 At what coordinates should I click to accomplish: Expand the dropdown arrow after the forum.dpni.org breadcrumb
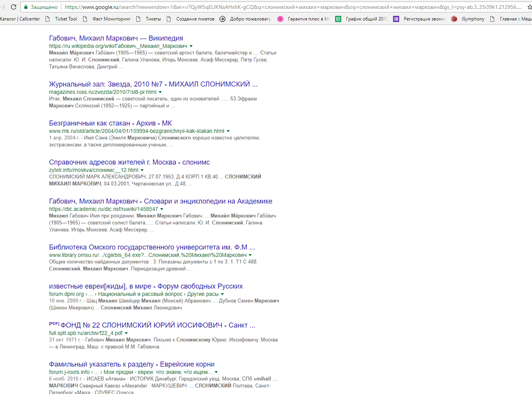tap(222, 294)
